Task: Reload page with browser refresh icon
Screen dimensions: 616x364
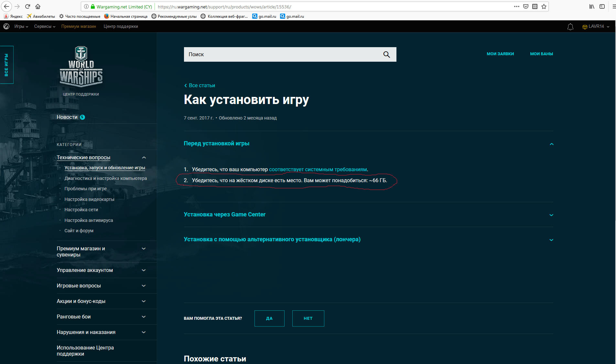Action: [28, 6]
